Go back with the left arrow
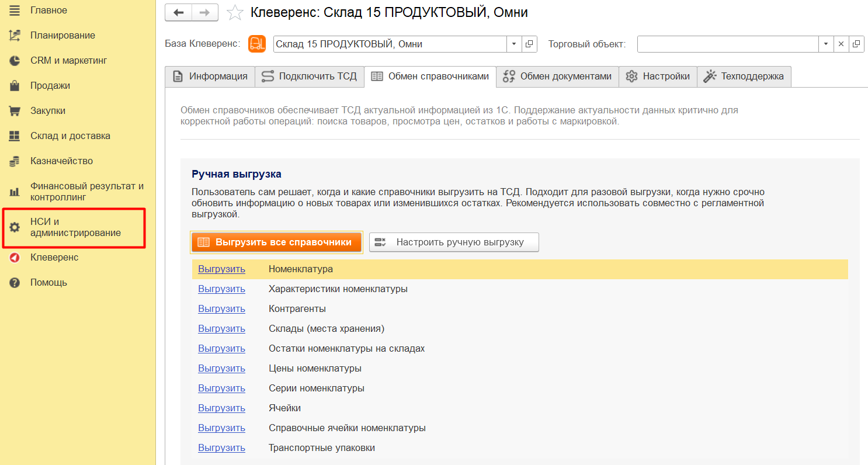The image size is (868, 465). [x=179, y=12]
